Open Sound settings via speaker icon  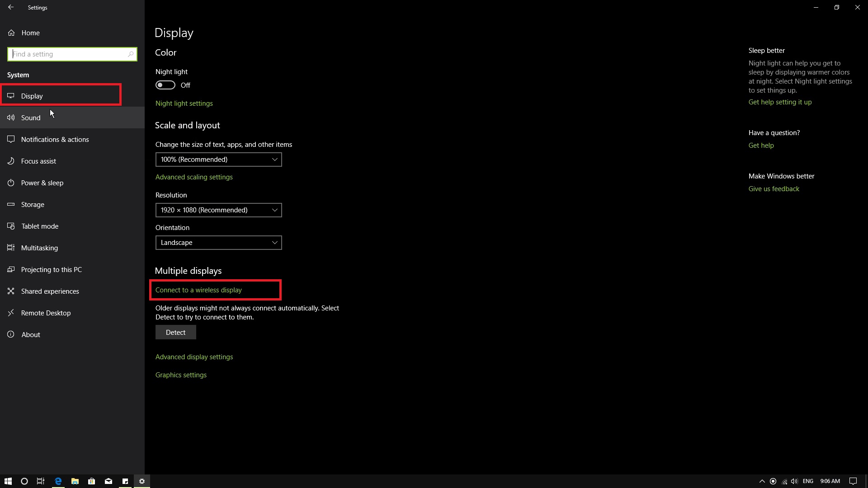click(11, 118)
